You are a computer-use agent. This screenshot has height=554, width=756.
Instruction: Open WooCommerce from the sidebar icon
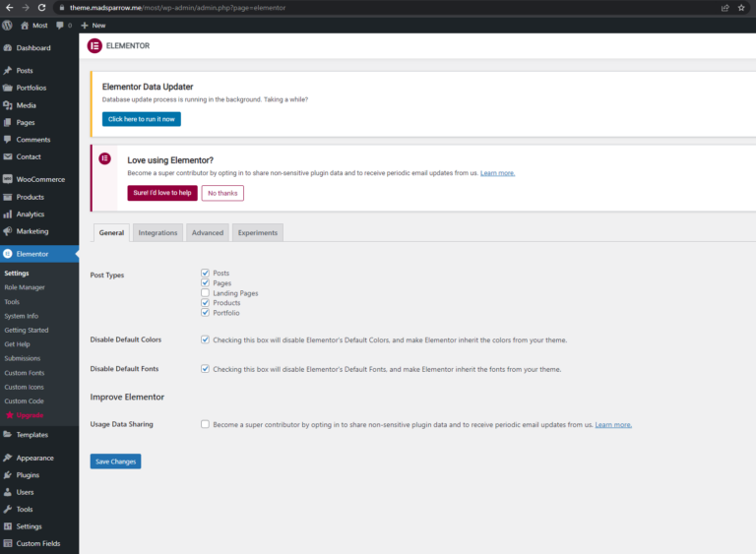(8, 179)
